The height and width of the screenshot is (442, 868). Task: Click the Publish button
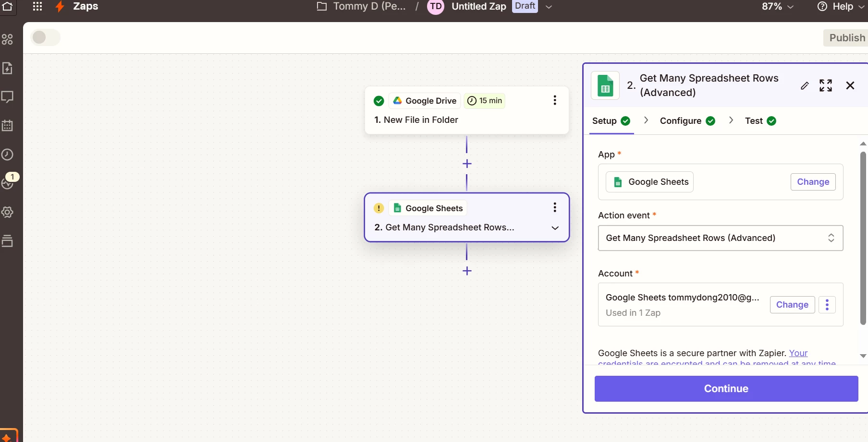(846, 38)
